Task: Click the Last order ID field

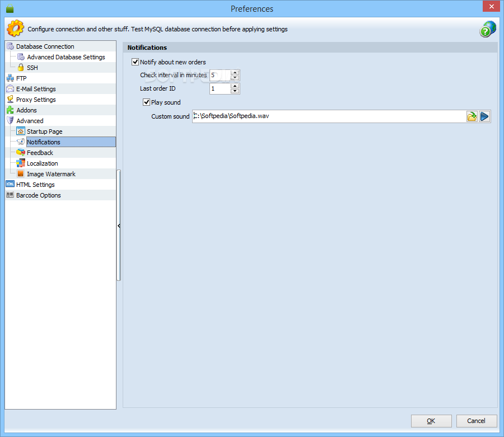Action: [220, 88]
